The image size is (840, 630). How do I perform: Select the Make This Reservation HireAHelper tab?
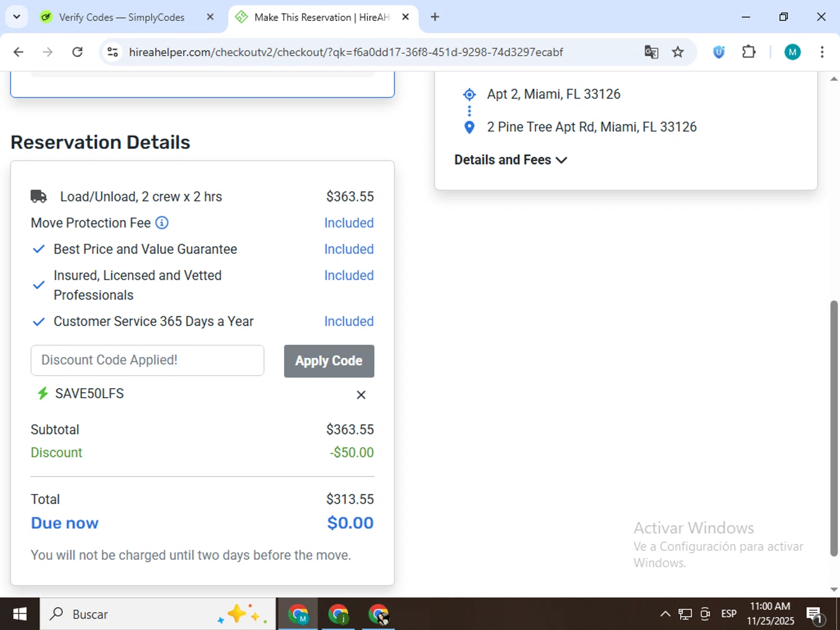[x=321, y=17]
